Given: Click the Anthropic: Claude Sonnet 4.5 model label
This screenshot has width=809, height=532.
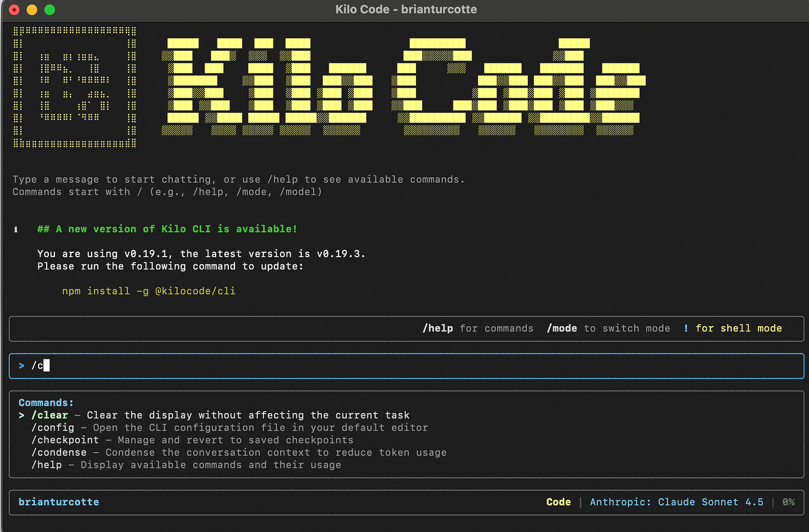Looking at the screenshot, I should pos(676,502).
